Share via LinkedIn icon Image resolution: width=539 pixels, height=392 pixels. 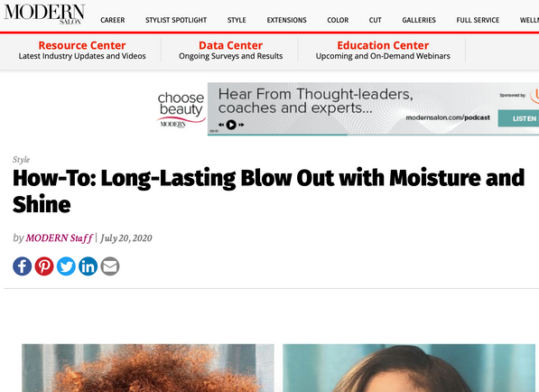88,266
